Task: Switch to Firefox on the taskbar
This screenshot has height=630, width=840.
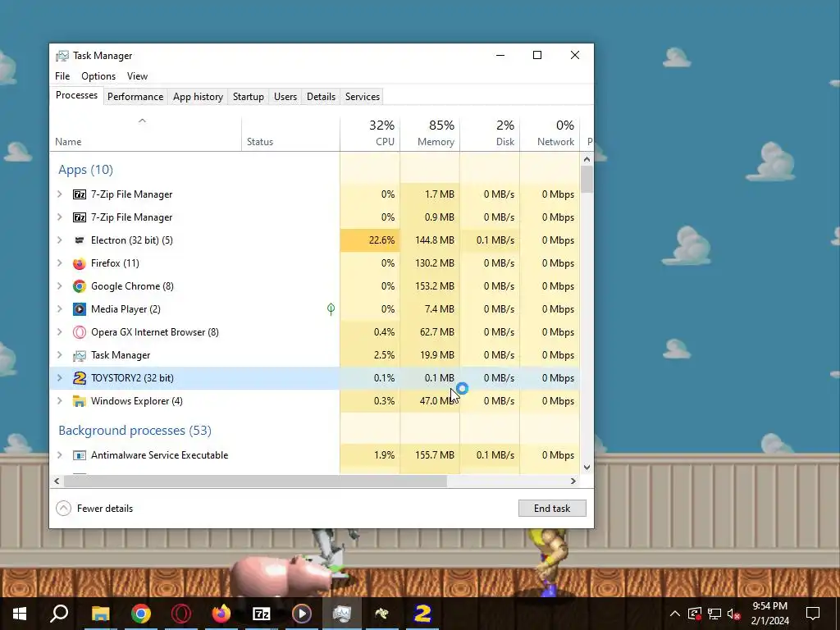Action: (221, 614)
